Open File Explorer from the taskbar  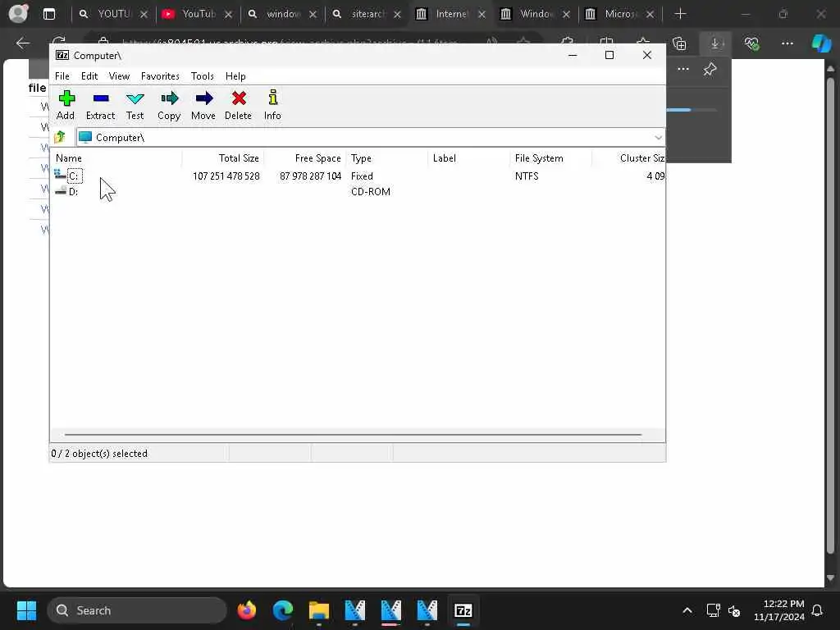pyautogui.click(x=319, y=610)
